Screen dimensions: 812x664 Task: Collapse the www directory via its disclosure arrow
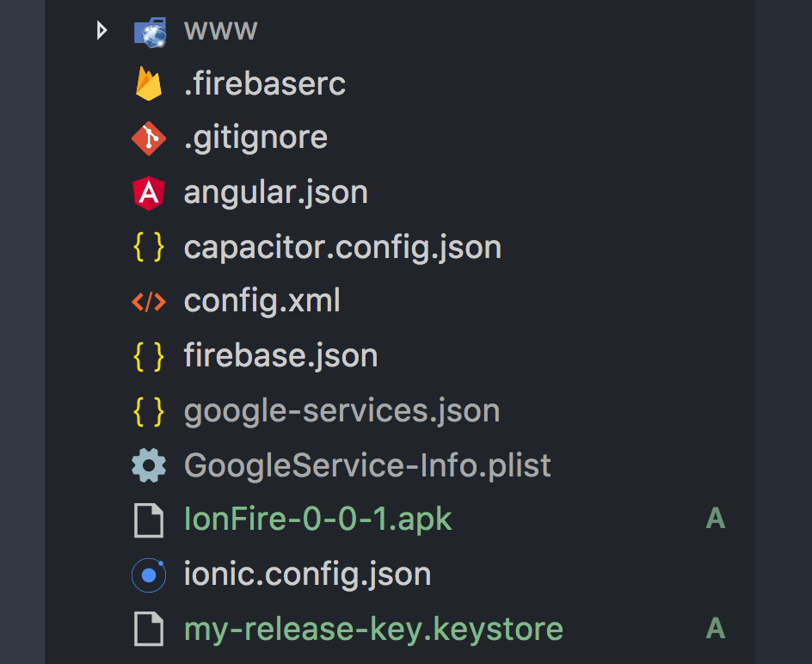(101, 31)
